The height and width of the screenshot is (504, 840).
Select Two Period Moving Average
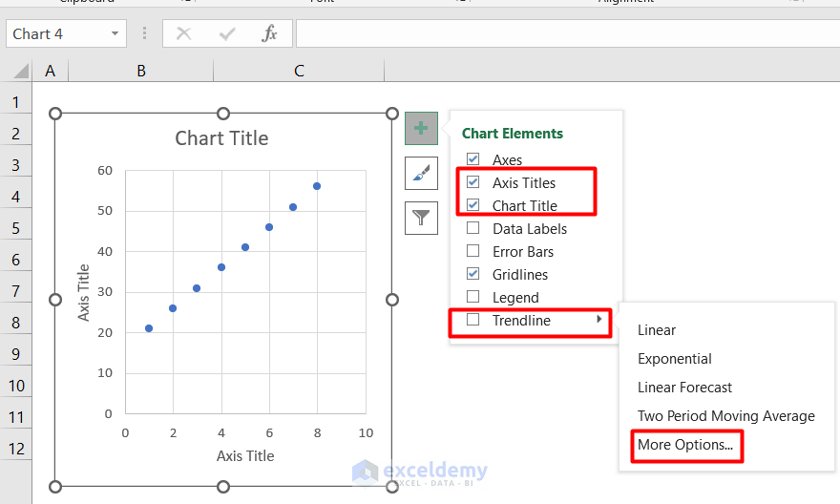tap(726, 416)
